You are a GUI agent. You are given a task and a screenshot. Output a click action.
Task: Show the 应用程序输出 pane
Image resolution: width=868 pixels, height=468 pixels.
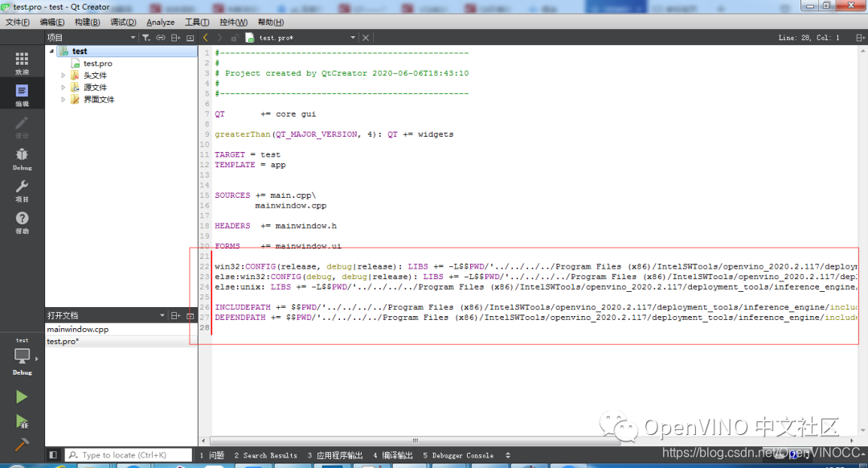335,455
